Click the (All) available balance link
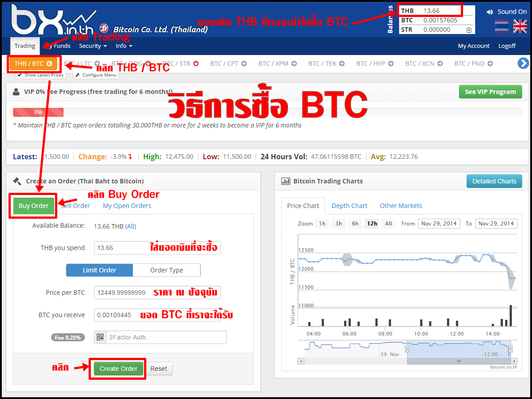The width and height of the screenshot is (532, 399). (131, 226)
